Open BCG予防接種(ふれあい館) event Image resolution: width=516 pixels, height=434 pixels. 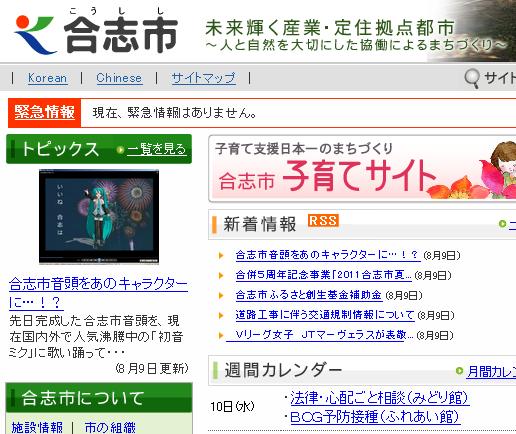tap(375, 417)
